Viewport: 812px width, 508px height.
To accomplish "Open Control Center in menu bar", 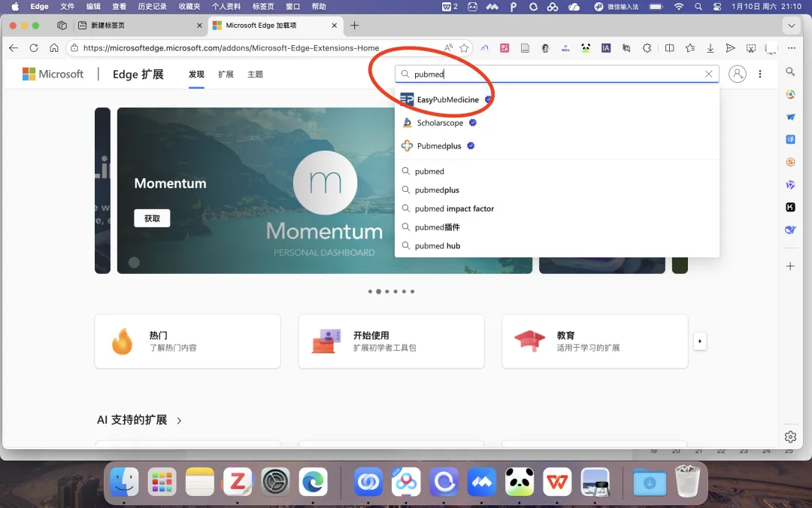I will tap(717, 6).
